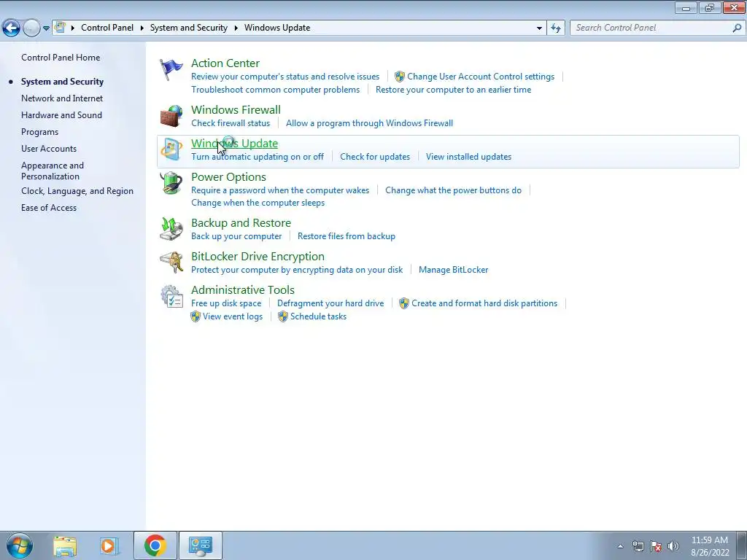Screen dimensions: 747x560
Task: Open the Windows Start button
Action: point(20,545)
